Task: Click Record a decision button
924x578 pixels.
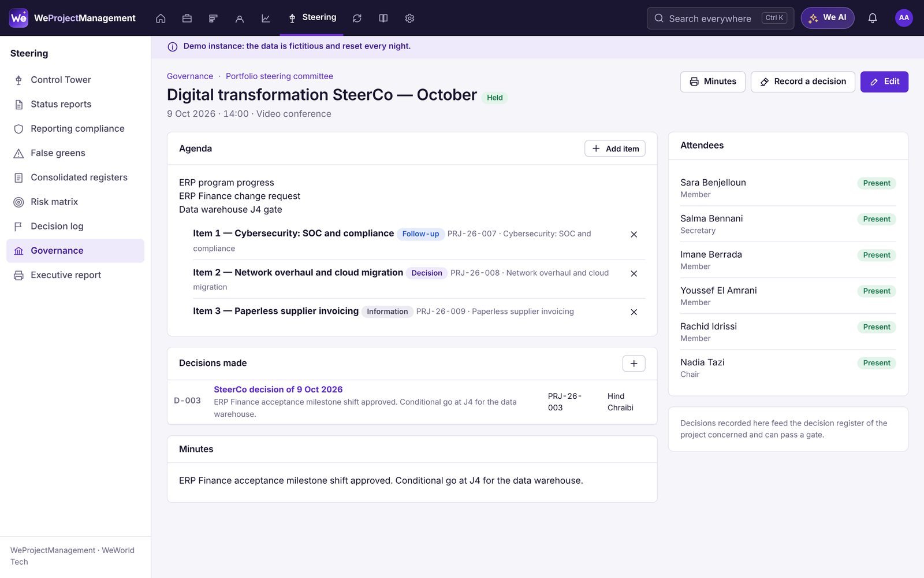Action: point(803,81)
